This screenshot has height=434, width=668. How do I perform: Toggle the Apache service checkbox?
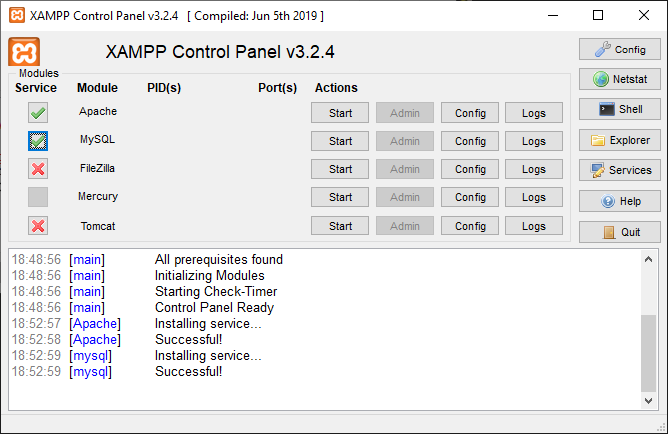coord(38,113)
